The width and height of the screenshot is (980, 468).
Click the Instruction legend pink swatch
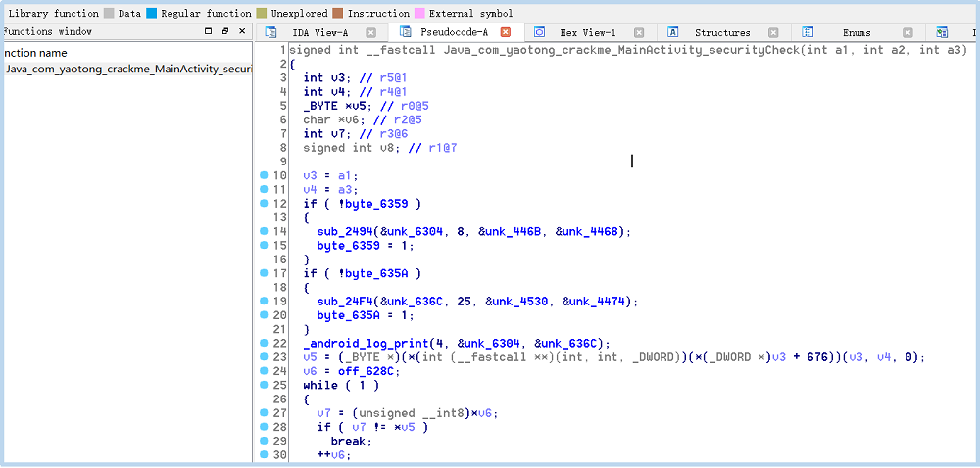coord(419,13)
